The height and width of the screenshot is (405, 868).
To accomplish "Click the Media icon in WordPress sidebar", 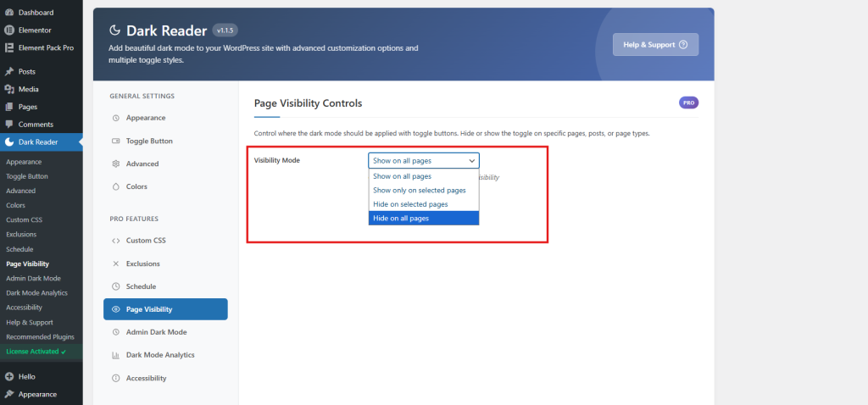I will point(8,89).
